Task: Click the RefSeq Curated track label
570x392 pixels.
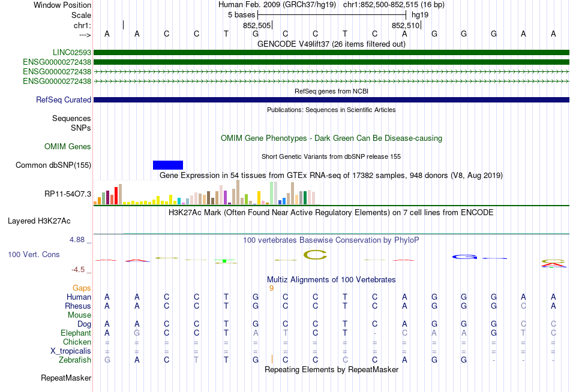Action: (63, 100)
